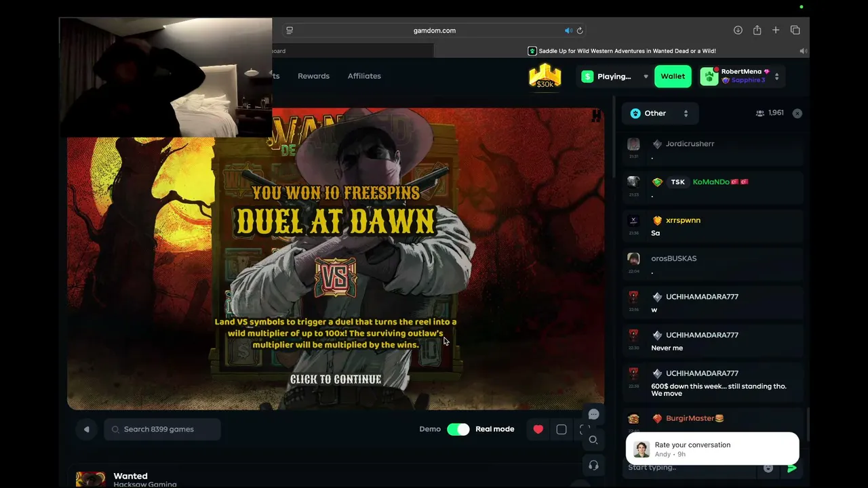Viewport: 868px width, 488px height.
Task: Open the Affiliates page
Action: click(x=364, y=76)
